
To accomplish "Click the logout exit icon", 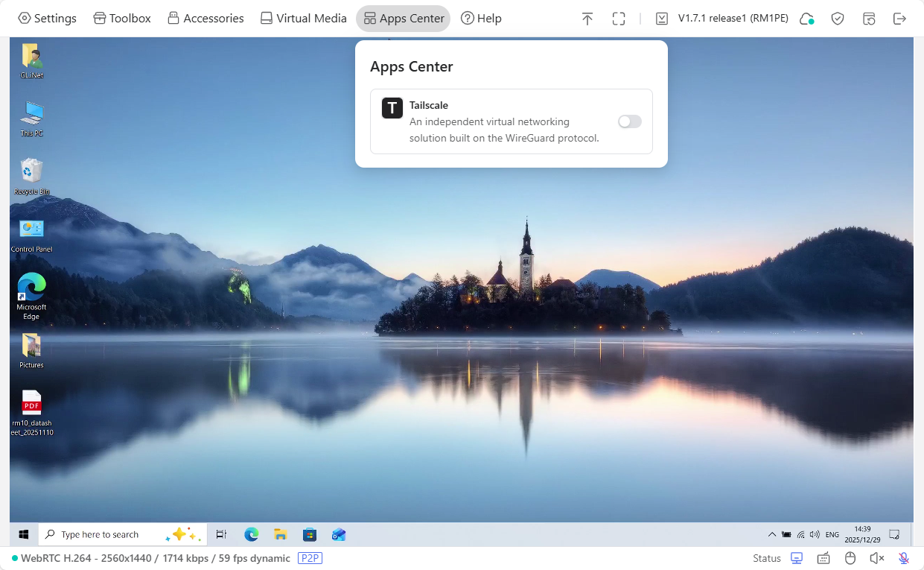I will [899, 19].
